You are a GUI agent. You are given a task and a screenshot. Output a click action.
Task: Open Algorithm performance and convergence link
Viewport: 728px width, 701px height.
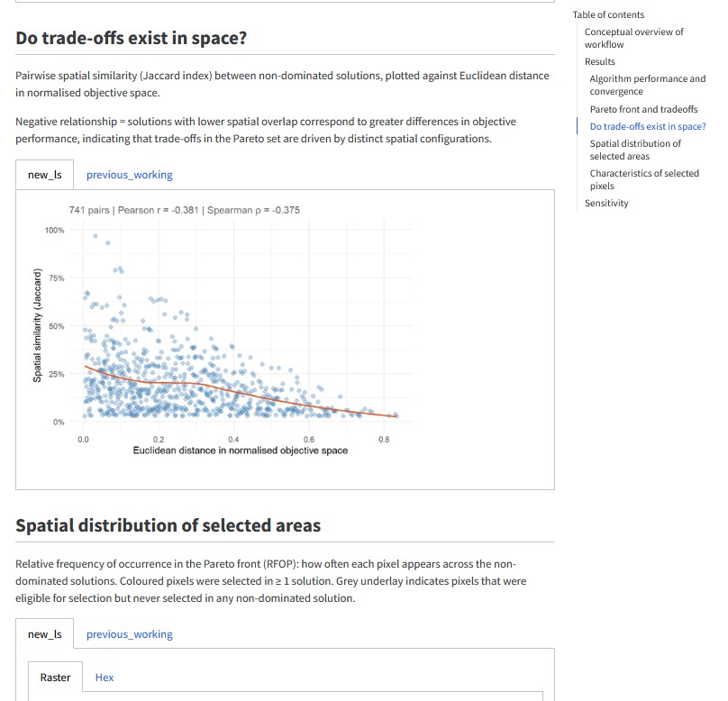(647, 85)
